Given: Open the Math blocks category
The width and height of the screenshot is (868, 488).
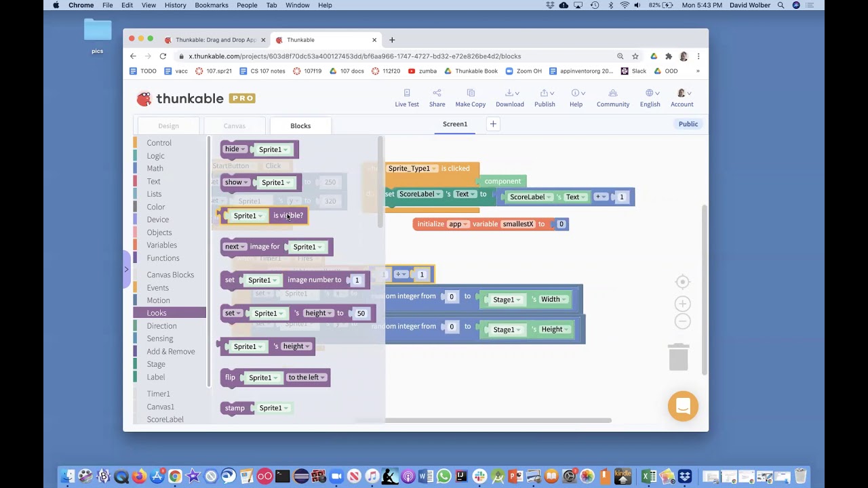Looking at the screenshot, I should tap(155, 168).
